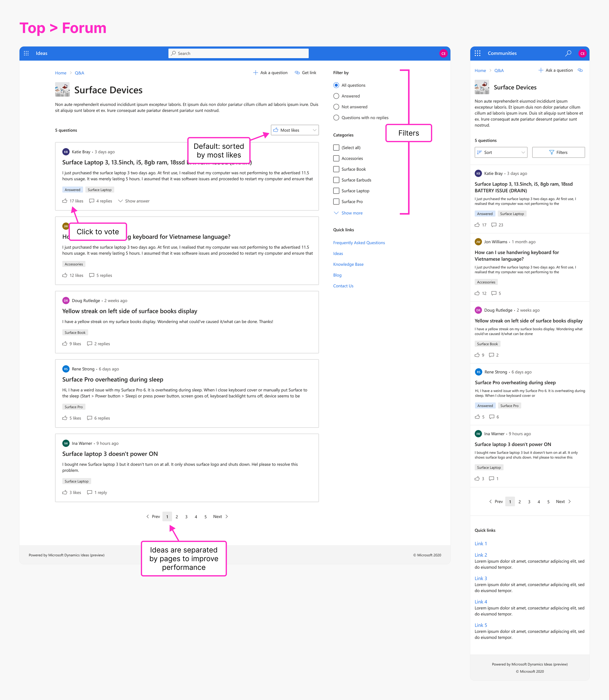609x700 pixels.
Task: Go to Prev page in desktop pagination
Action: 153,516
